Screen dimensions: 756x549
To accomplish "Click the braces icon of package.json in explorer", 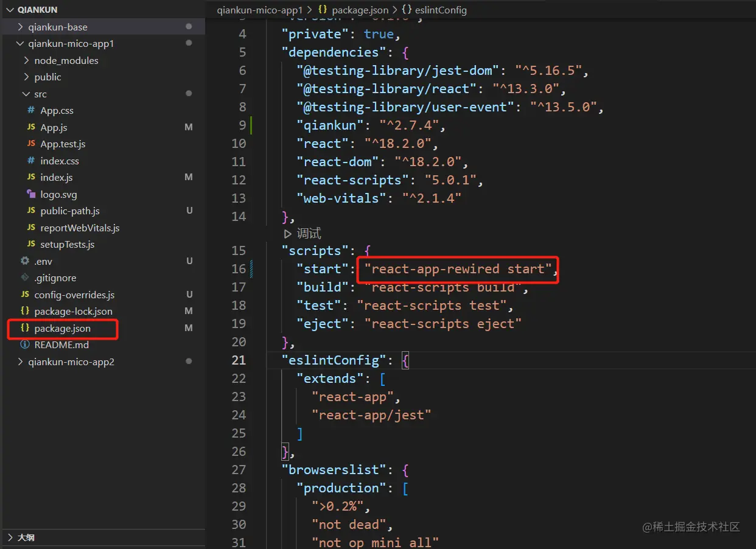I will coord(25,328).
